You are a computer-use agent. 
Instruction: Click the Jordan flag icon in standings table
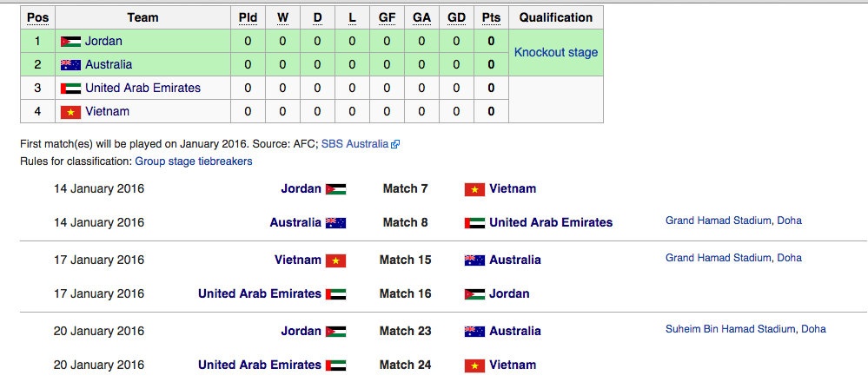[x=70, y=41]
